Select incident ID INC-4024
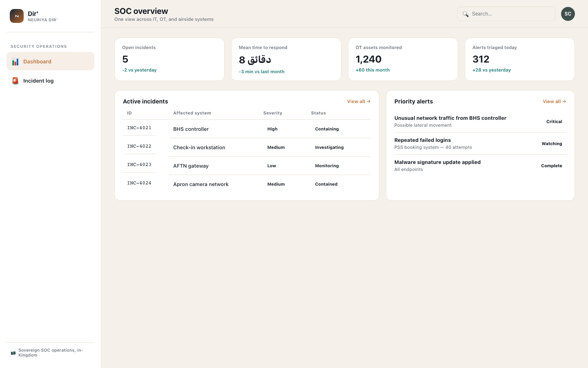 click(139, 183)
